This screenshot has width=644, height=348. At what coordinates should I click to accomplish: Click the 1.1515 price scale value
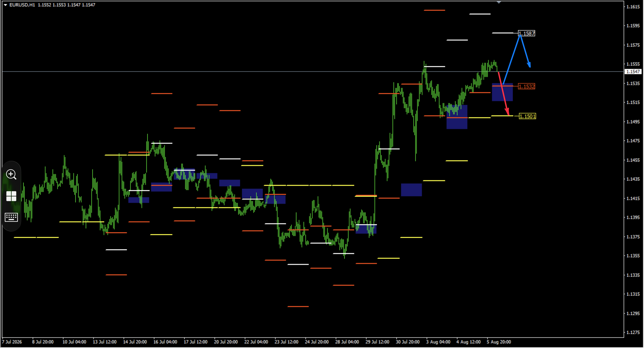(633, 102)
